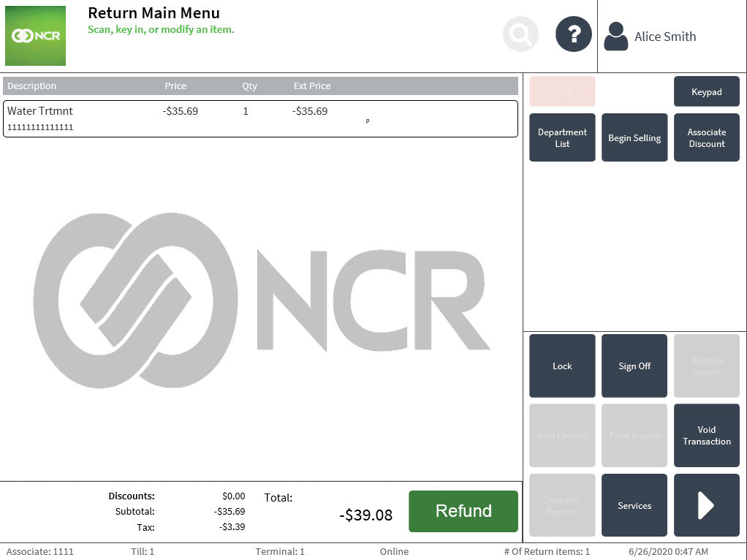This screenshot has width=747, height=560.
Task: Click the greyed Suspend Resume button
Action: (562, 505)
